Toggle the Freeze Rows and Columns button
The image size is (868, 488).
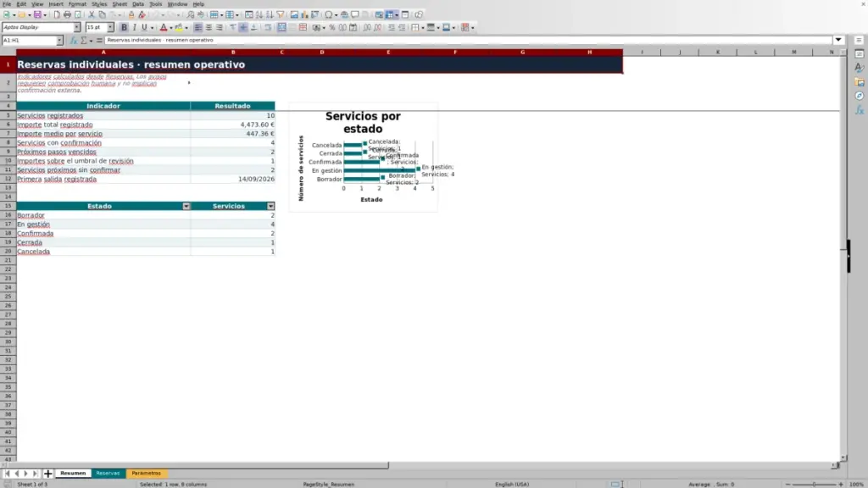pyautogui.click(x=390, y=15)
